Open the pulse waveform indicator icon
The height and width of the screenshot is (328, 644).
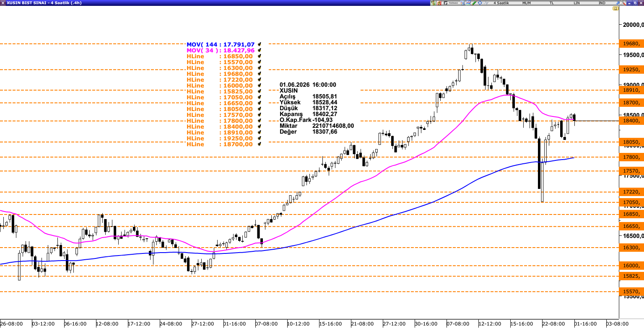[486, 3]
